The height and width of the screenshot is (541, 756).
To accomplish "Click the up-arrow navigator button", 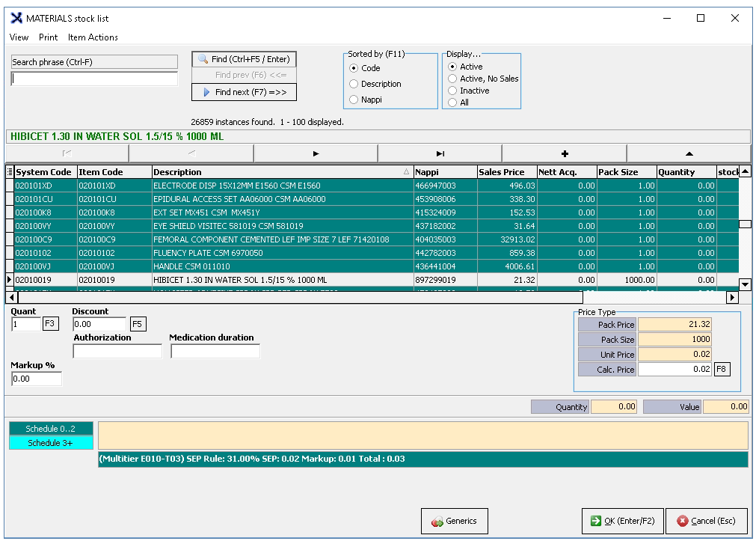I will (x=688, y=153).
